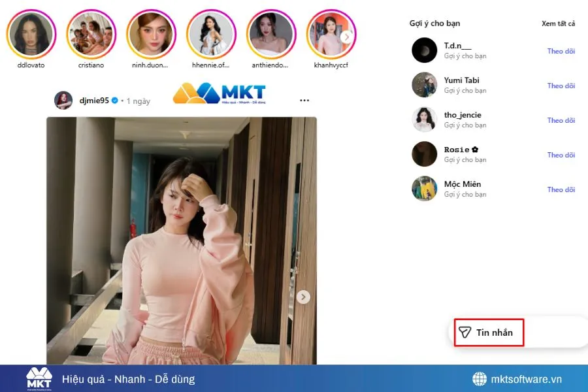Open khanhvyccf's story
Image resolution: width=588 pixels, height=392 pixels.
coord(331,33)
